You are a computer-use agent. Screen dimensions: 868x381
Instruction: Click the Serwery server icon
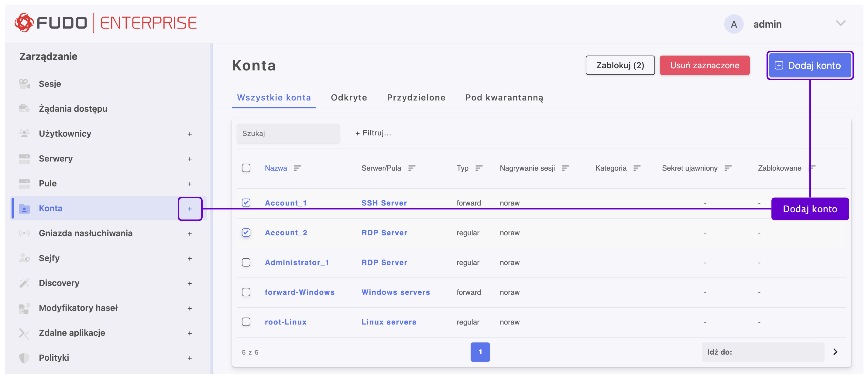tap(24, 158)
